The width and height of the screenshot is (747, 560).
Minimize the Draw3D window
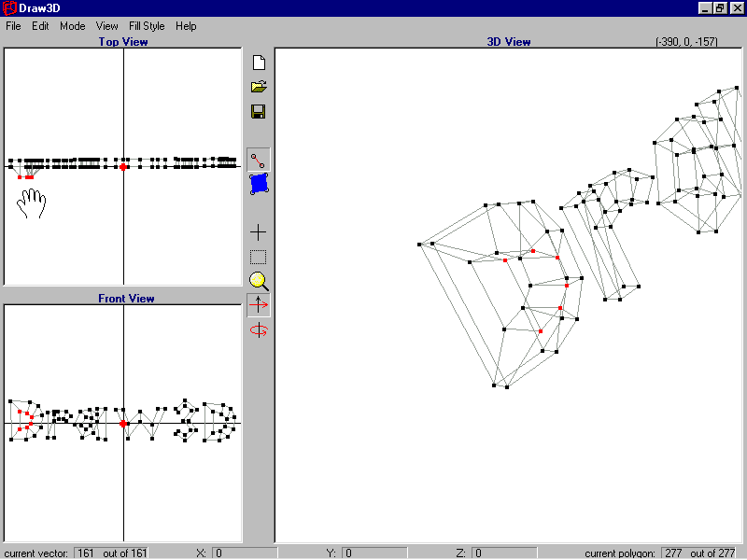[706, 8]
